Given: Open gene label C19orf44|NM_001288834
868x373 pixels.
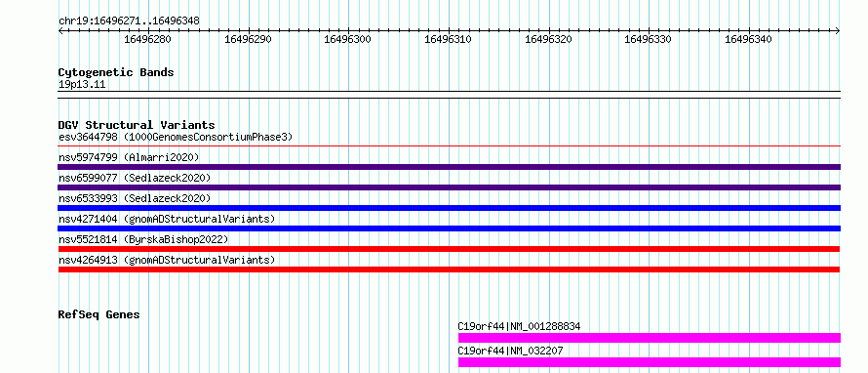Looking at the screenshot, I should [x=519, y=326].
